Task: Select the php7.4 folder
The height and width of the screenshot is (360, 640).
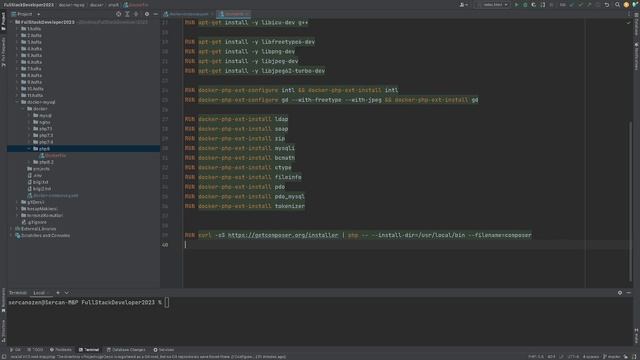Action: tap(43, 142)
